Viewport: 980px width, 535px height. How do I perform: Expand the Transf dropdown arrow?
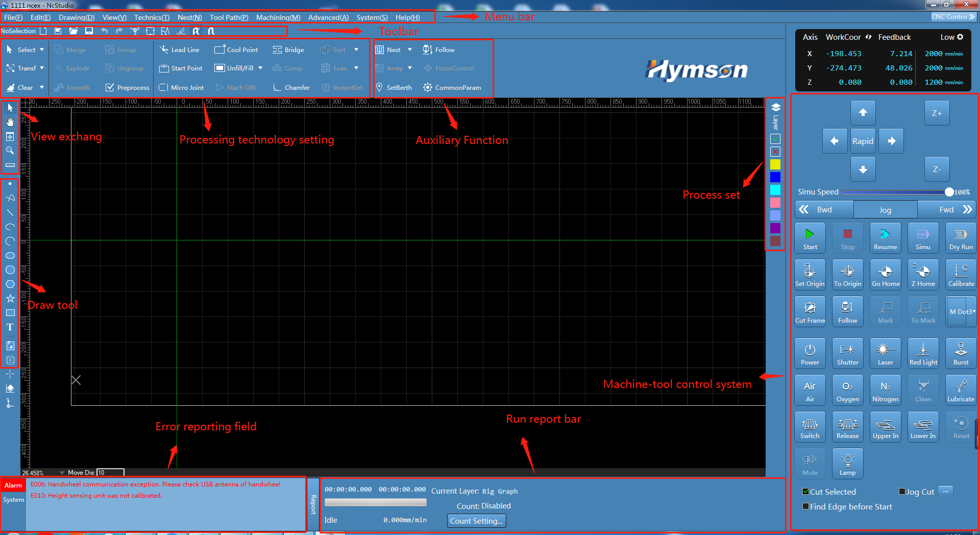tap(42, 68)
